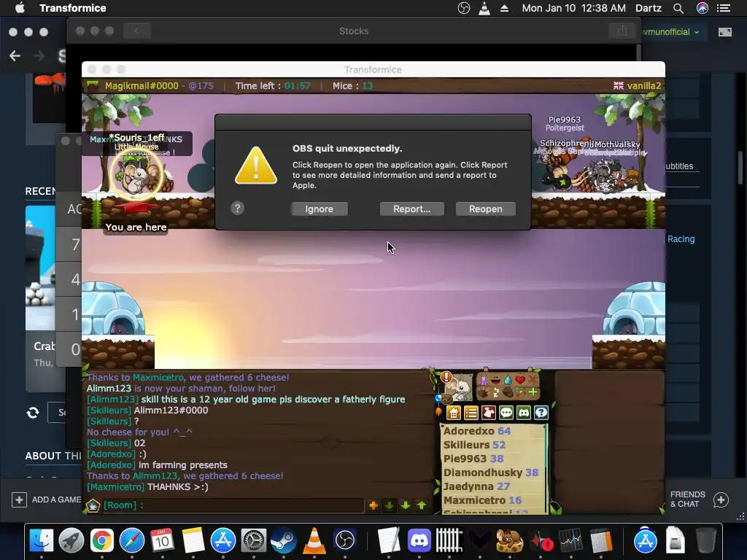Open OBS from the Dock
This screenshot has height=560, width=747.
(x=345, y=540)
